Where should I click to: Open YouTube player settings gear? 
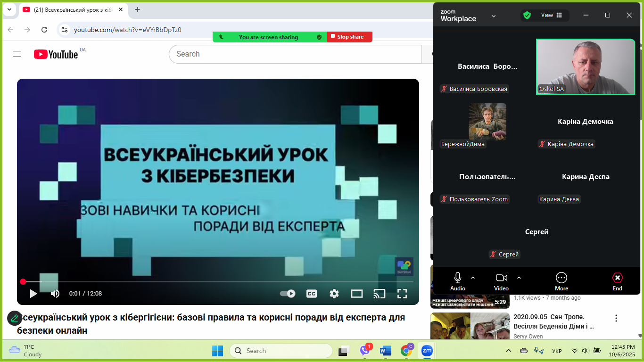(334, 294)
